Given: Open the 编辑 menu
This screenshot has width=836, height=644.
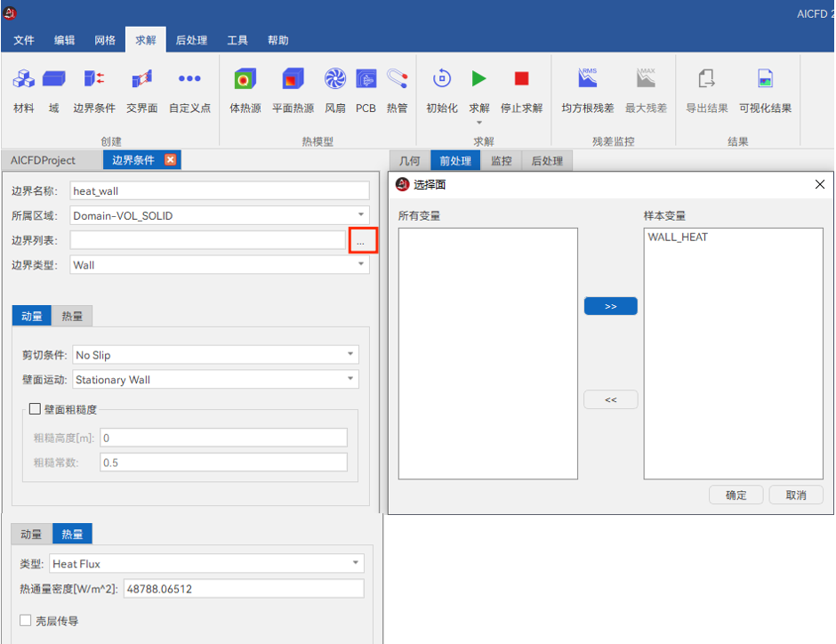Looking at the screenshot, I should point(65,40).
